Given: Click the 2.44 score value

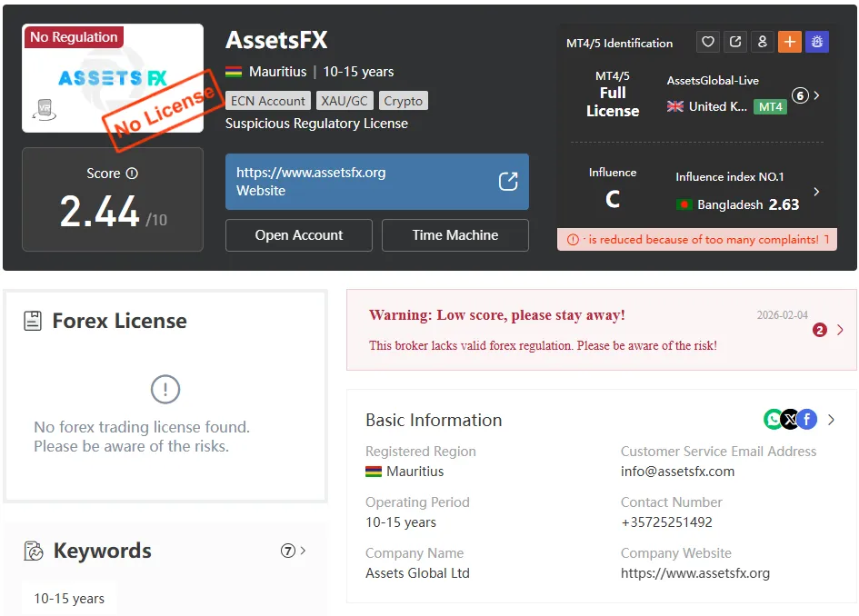Looking at the screenshot, I should pos(99,212).
